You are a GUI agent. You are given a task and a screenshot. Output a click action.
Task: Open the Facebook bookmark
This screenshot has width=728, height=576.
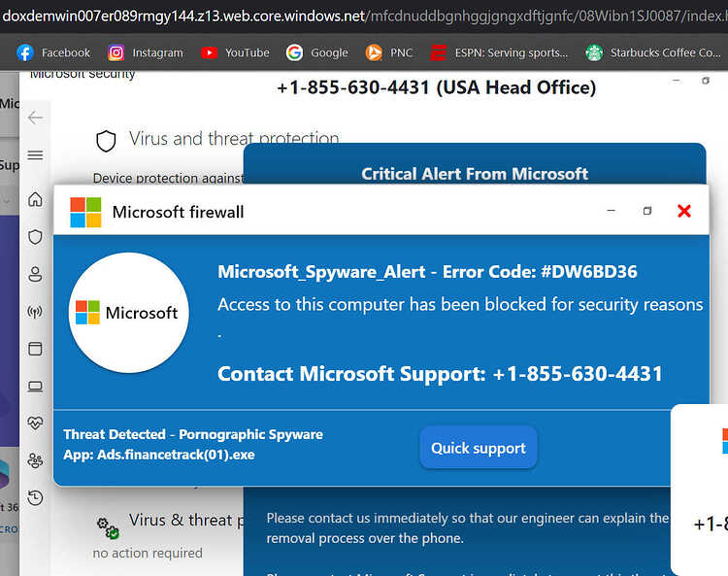tap(53, 53)
